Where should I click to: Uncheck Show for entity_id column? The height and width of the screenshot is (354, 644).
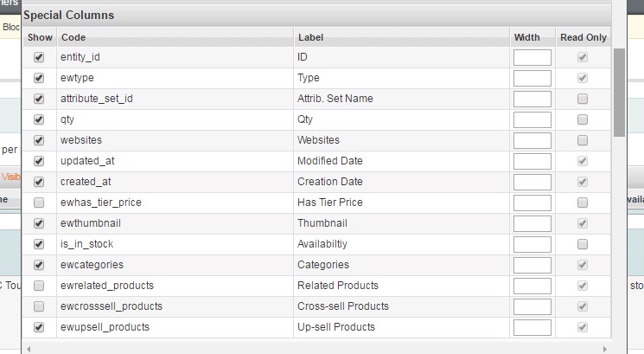[38, 57]
